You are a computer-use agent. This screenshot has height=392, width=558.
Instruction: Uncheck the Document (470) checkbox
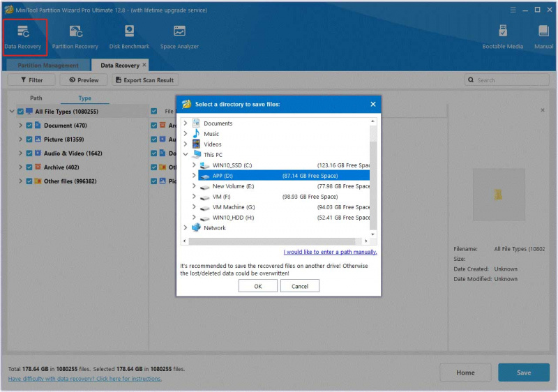[29, 126]
